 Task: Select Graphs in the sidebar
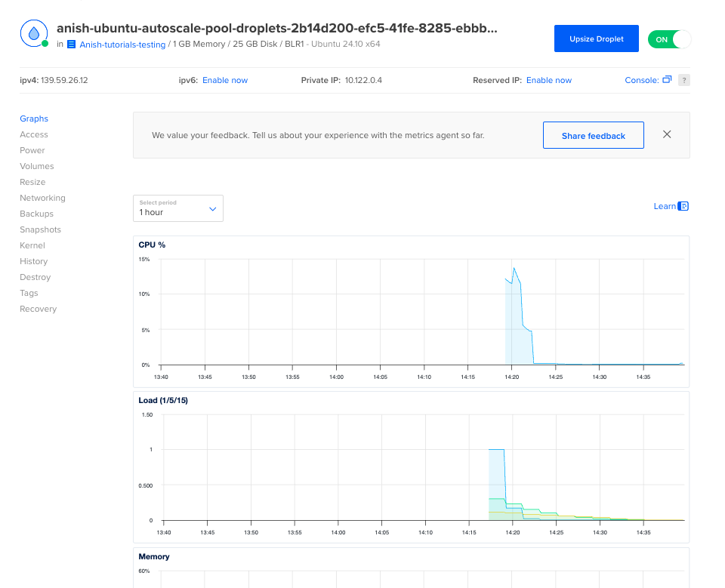[x=34, y=119]
